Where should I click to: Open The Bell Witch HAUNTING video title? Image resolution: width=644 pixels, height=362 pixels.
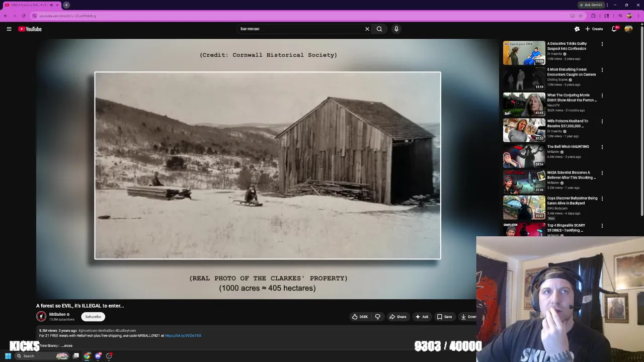coord(568,147)
